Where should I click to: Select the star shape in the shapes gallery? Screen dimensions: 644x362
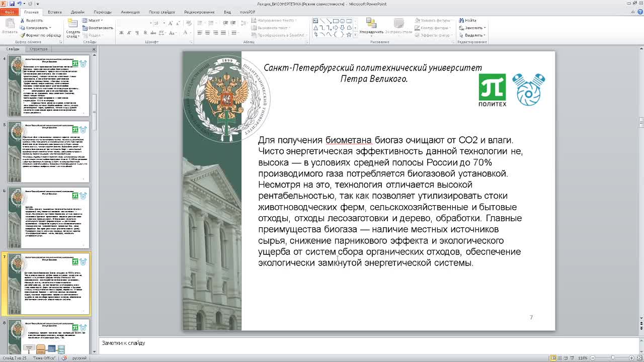coord(349,35)
